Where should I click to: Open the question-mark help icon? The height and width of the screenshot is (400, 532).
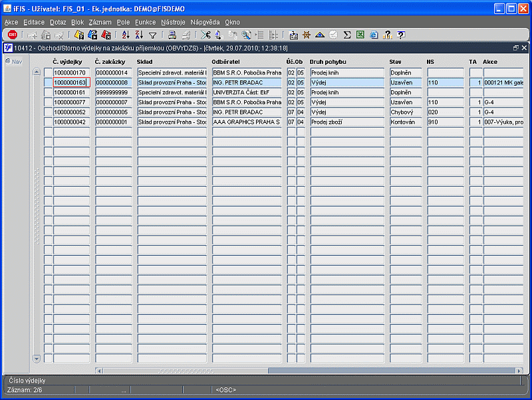pos(401,35)
